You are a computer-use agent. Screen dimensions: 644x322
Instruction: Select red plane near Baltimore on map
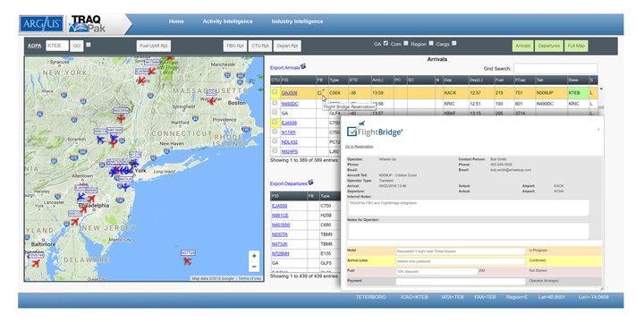[x=36, y=263]
